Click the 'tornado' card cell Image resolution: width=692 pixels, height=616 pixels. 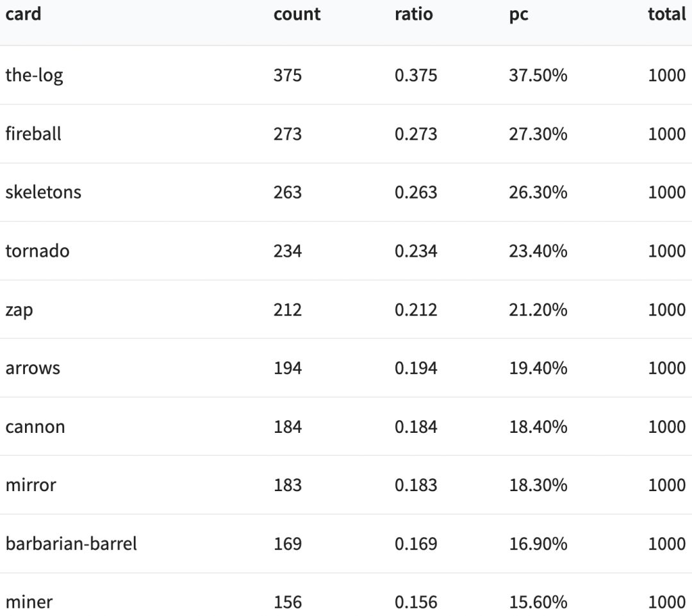pyautogui.click(x=37, y=251)
